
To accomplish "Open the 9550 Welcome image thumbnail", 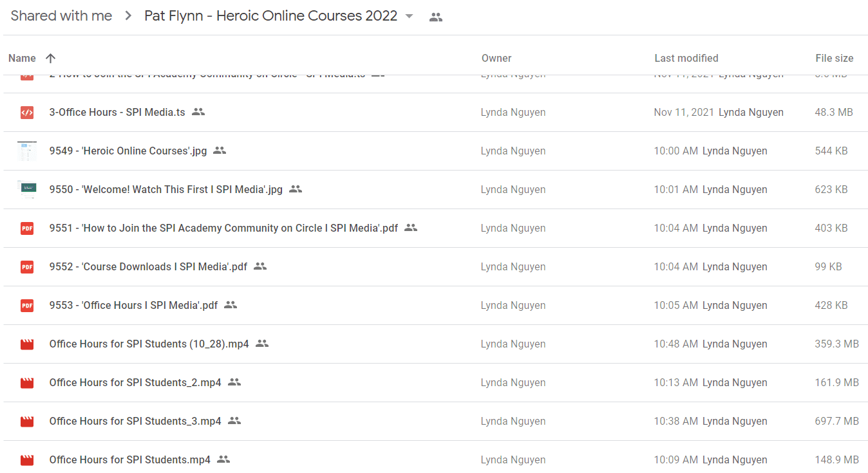I will point(27,189).
